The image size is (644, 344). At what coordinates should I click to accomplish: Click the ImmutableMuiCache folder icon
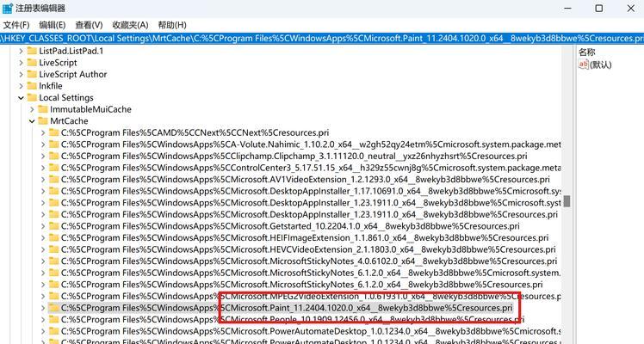pos(43,109)
